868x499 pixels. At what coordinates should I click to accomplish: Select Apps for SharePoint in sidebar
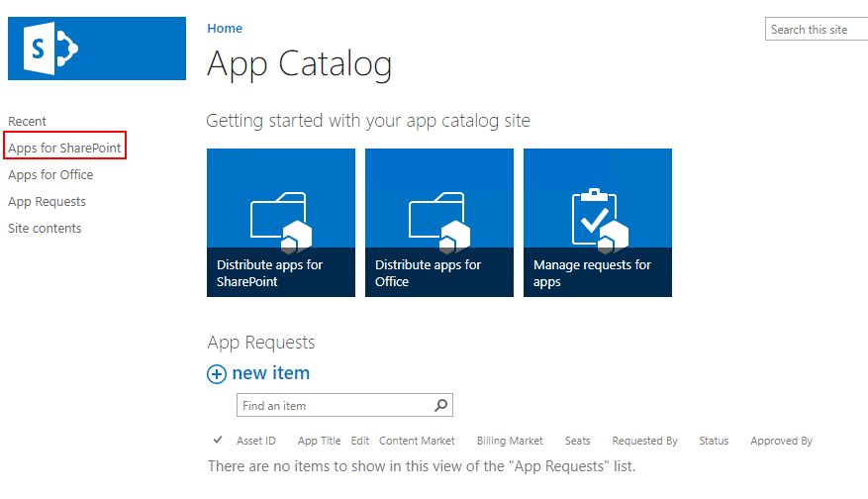click(64, 149)
